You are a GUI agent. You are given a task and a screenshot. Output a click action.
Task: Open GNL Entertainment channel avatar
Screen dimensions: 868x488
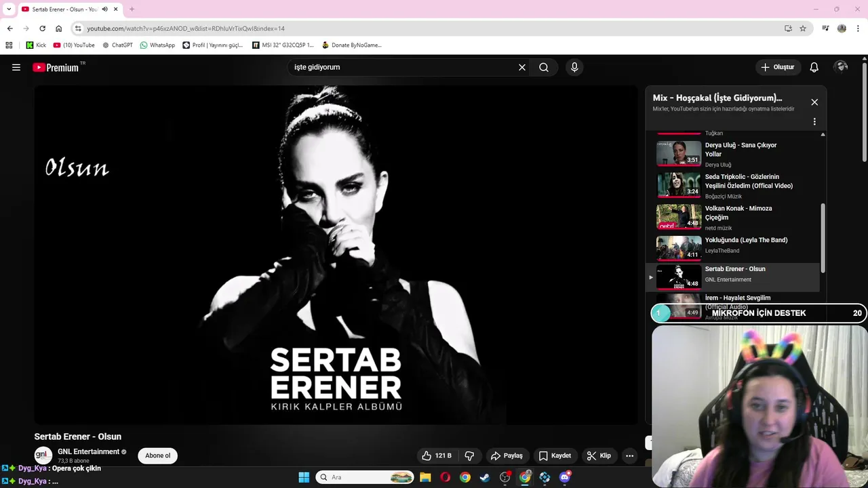tap(43, 455)
